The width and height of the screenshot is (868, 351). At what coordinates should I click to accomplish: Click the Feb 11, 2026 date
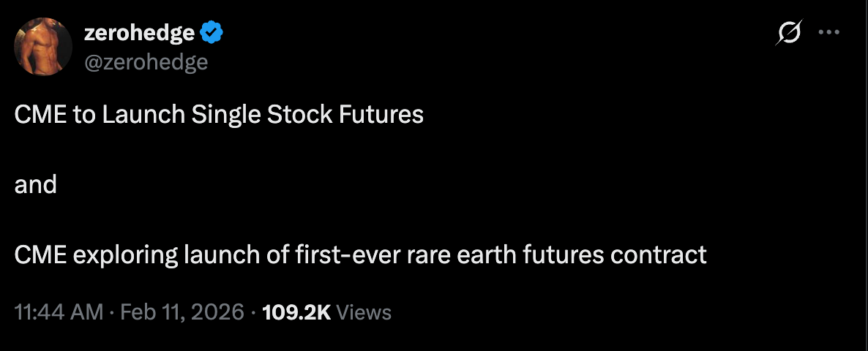182,312
